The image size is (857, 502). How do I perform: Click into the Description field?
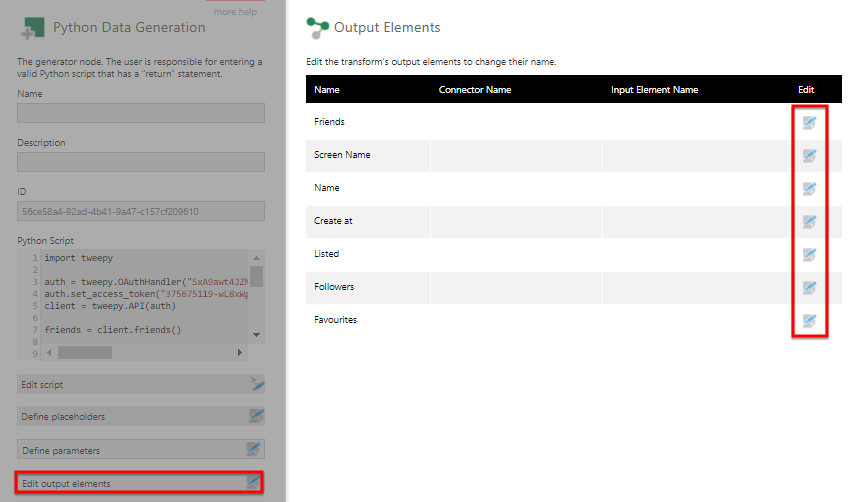coord(141,162)
